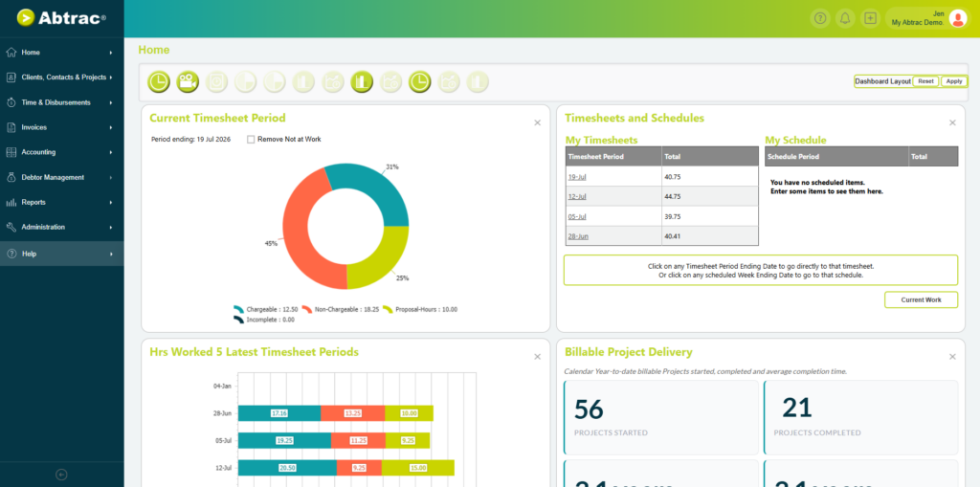Click the 15.00 yellow-green bar segment
The height and width of the screenshot is (487, 980).
(417, 468)
